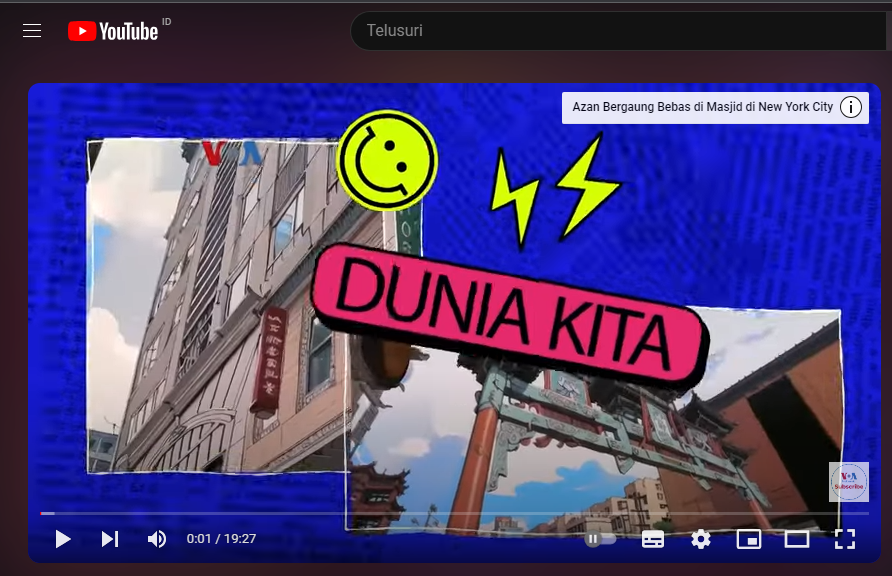Enter fullscreen mode
Viewport: 892px width, 576px height.
tap(845, 539)
